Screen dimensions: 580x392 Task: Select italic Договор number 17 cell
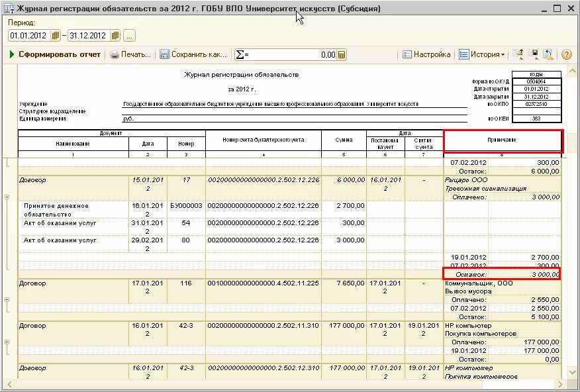186,189
